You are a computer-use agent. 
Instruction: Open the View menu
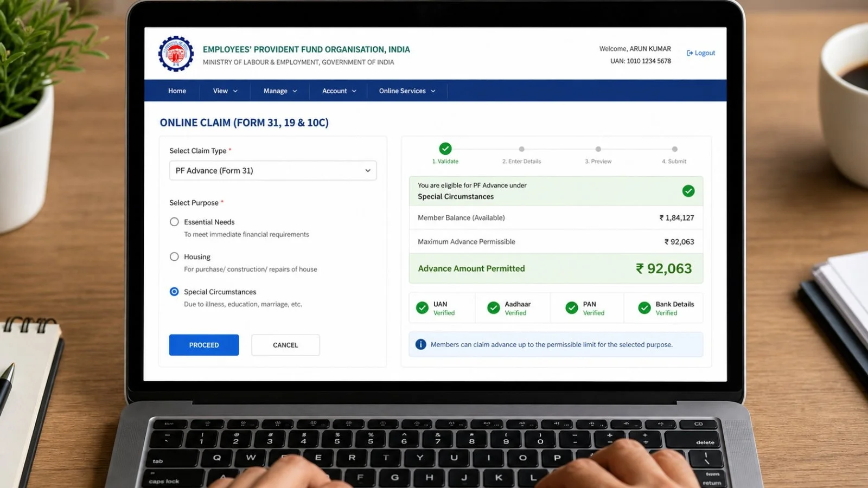tap(225, 91)
